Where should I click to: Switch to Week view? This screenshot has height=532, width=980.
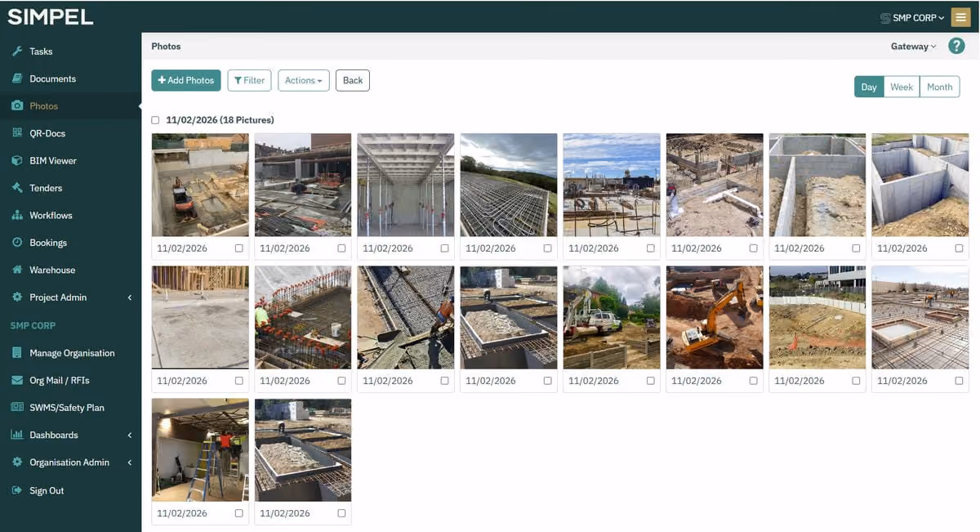(x=902, y=87)
